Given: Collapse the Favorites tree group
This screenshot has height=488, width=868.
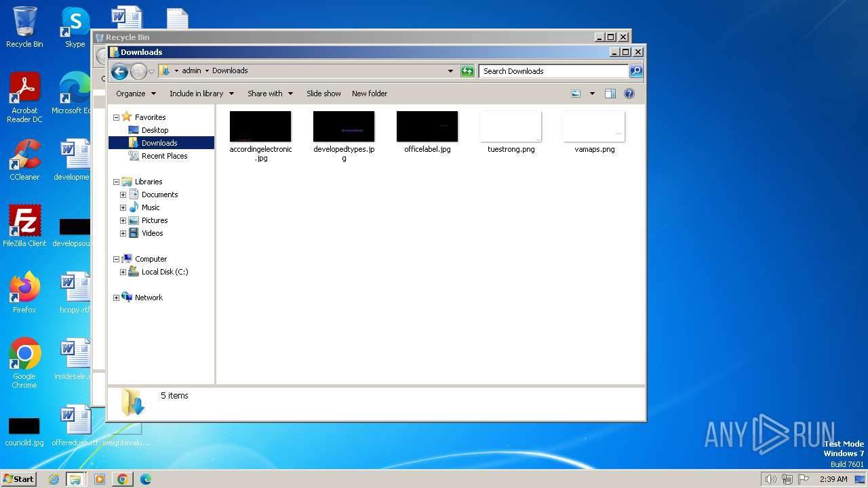Looking at the screenshot, I should [x=116, y=117].
